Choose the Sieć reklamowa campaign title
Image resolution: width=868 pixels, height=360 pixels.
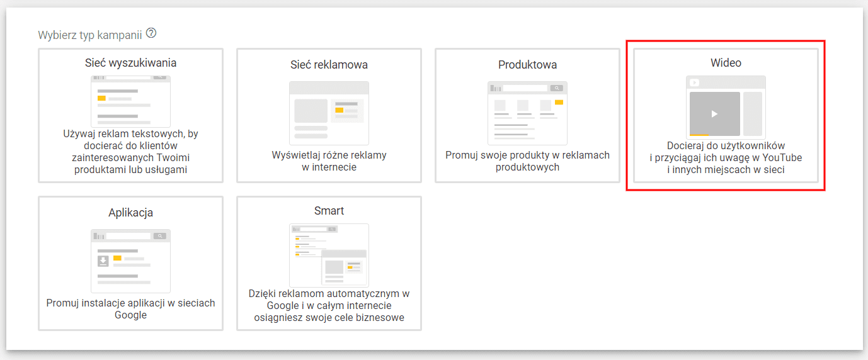point(329,65)
